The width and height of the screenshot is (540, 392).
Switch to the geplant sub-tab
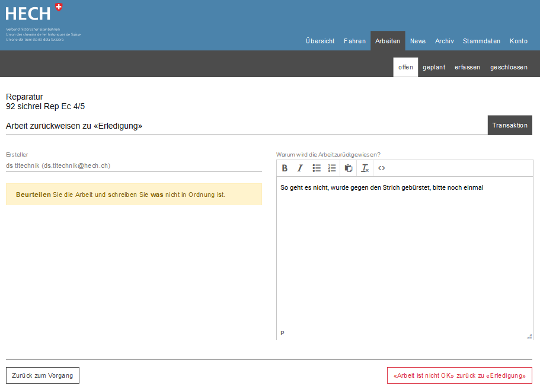(x=434, y=68)
